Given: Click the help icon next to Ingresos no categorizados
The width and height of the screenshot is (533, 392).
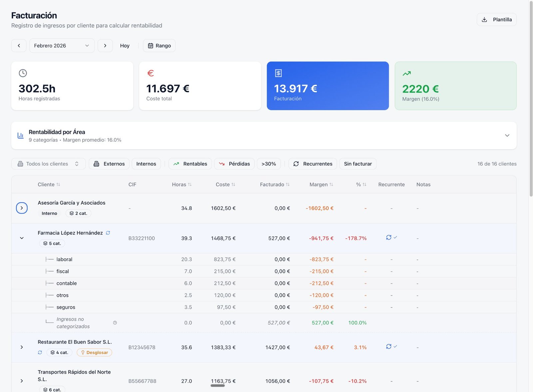Looking at the screenshot, I should (x=115, y=323).
